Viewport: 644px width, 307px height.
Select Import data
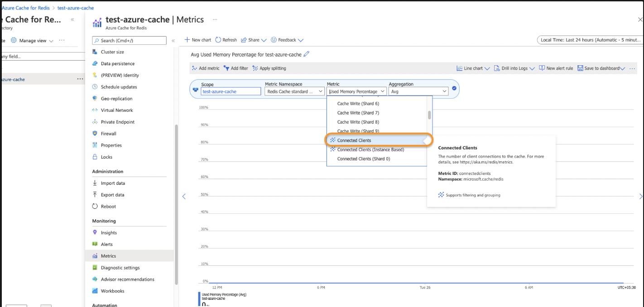pyautogui.click(x=113, y=183)
